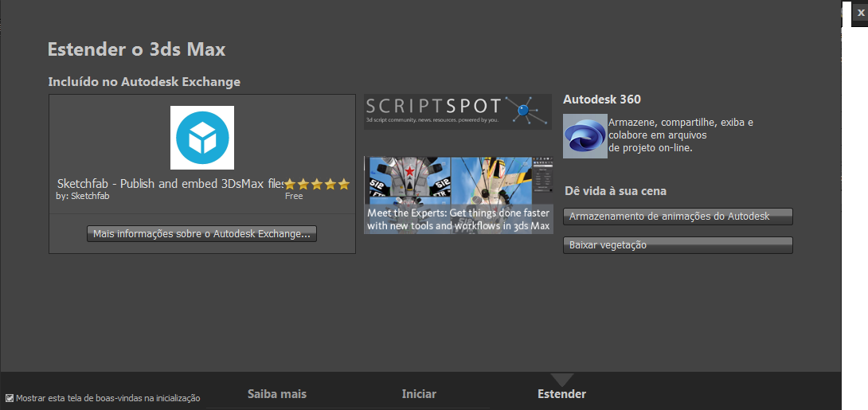Switch to the Iniciar tab
Image resolution: width=868 pixels, height=410 pixels.
419,394
